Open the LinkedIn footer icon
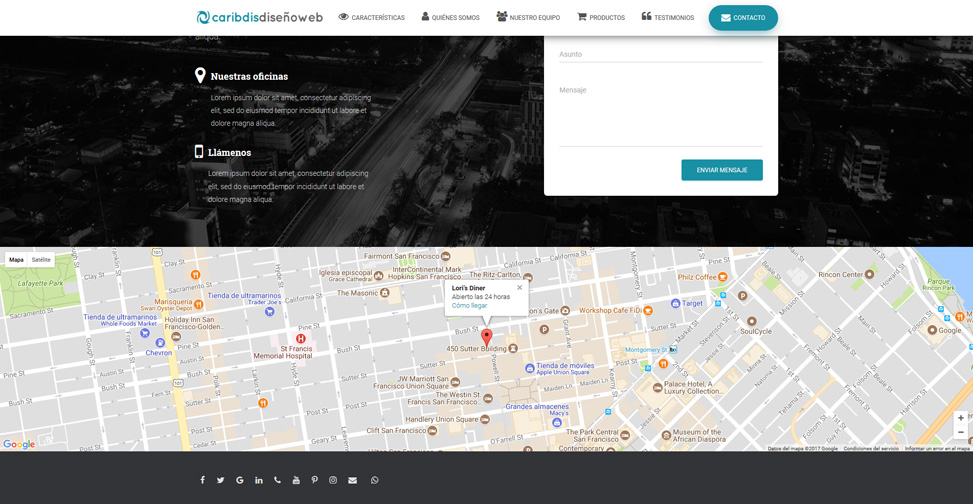This screenshot has height=504, width=973. click(x=258, y=480)
